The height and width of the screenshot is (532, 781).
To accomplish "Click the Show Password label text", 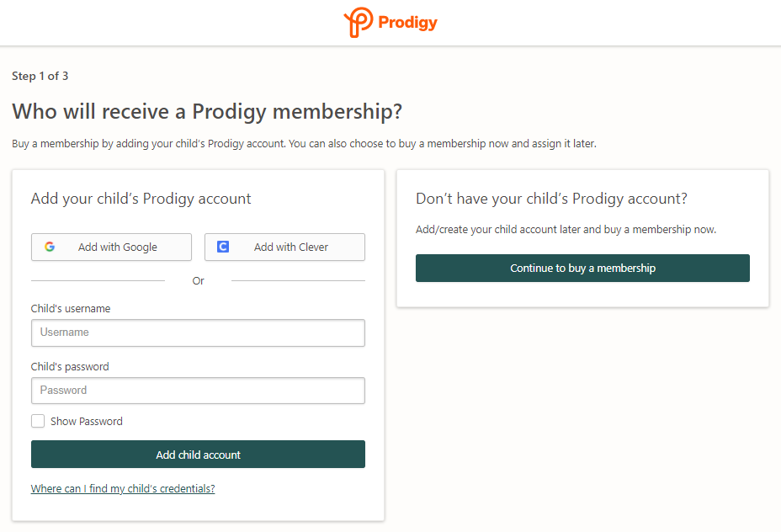I will (86, 422).
